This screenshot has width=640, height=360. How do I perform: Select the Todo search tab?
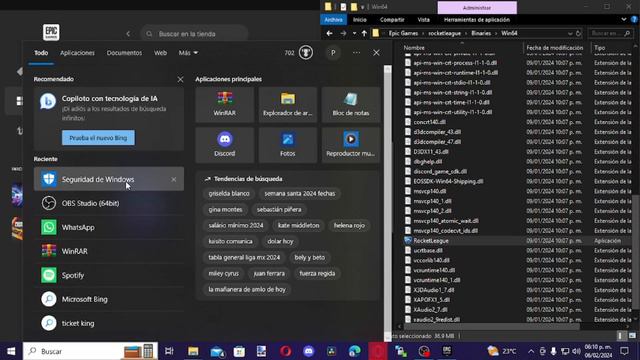pos(41,53)
